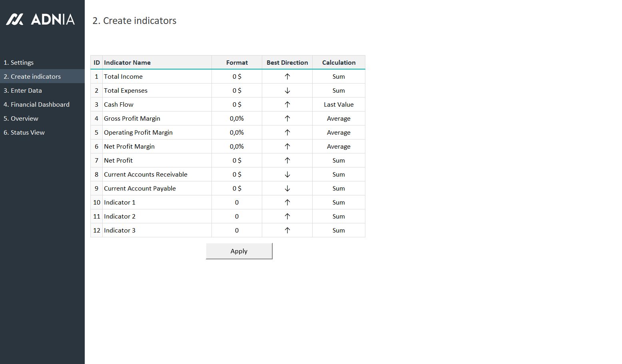The height and width of the screenshot is (364, 622).
Task: Select the down arrow for Total Expenses
Action: pos(287,91)
